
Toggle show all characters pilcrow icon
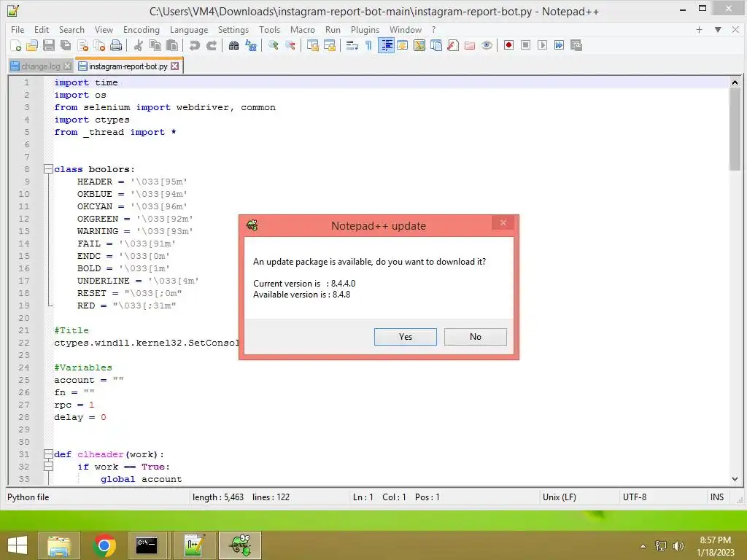point(368,45)
